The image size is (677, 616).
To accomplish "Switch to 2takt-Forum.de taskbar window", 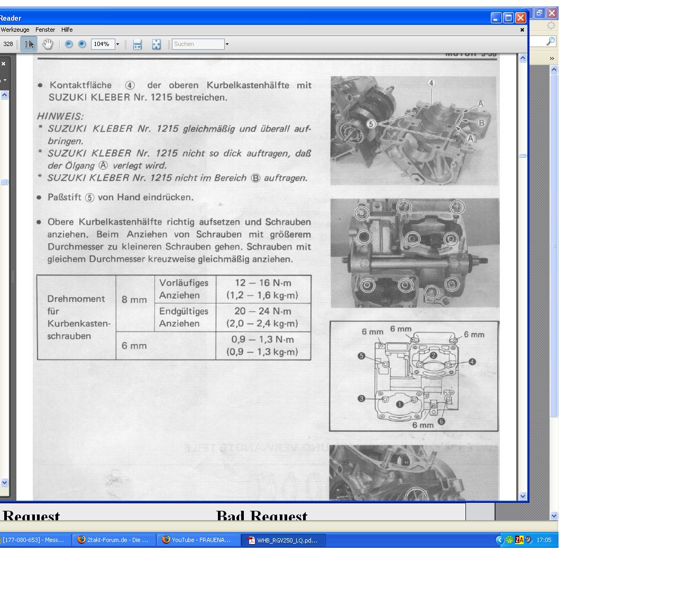I will tap(113, 540).
